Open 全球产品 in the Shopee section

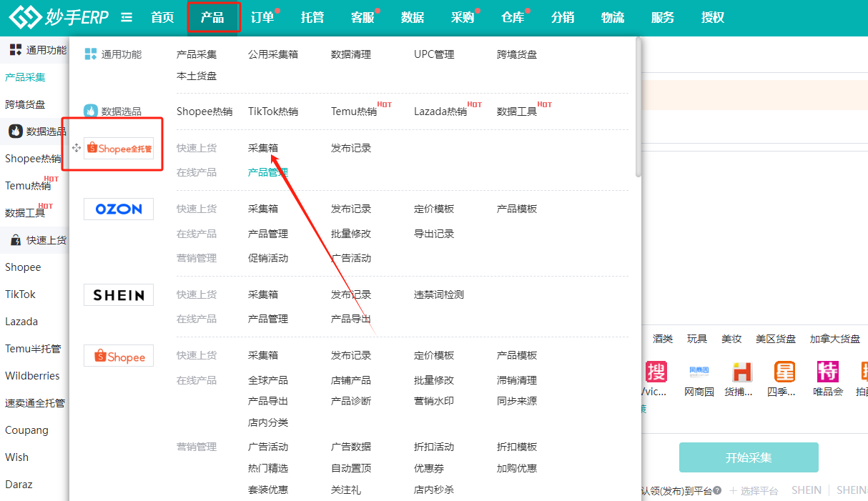(x=268, y=380)
